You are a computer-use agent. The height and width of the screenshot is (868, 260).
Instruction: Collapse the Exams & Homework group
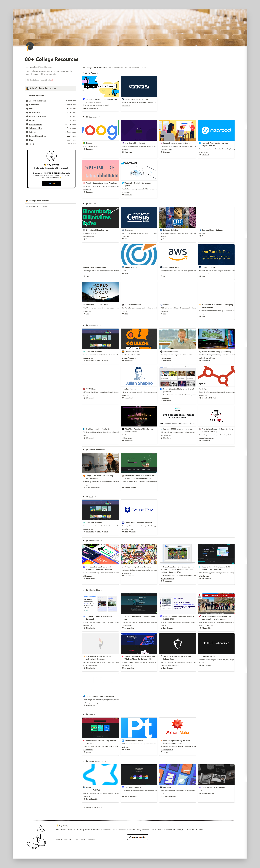pos(84,449)
